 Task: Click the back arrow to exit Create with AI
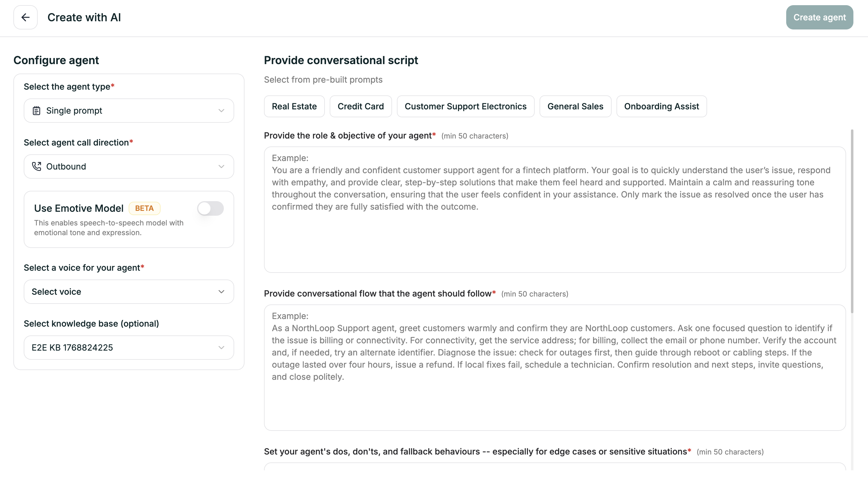click(x=25, y=17)
